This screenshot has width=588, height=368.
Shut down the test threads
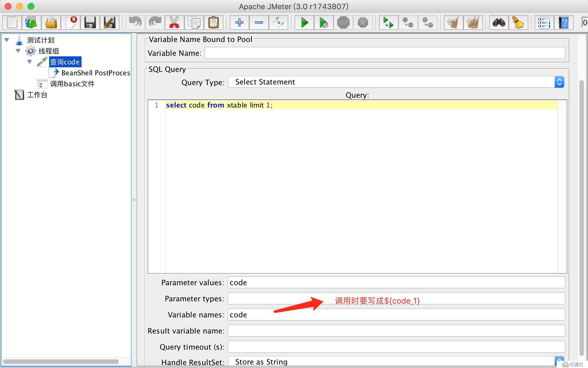pyautogui.click(x=363, y=22)
